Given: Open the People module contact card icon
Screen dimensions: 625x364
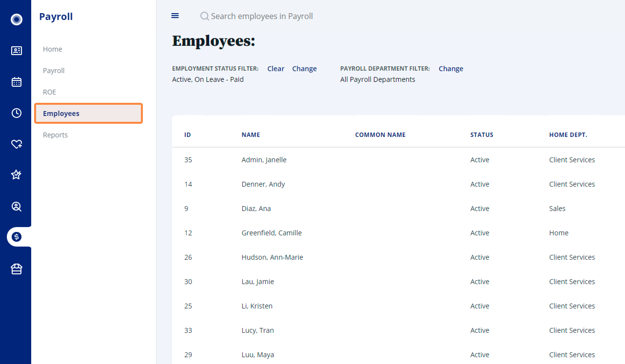Looking at the screenshot, I should point(16,51).
